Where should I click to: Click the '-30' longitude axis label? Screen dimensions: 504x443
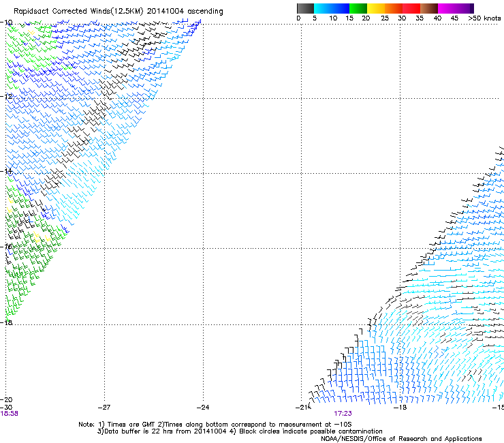click(x=6, y=407)
